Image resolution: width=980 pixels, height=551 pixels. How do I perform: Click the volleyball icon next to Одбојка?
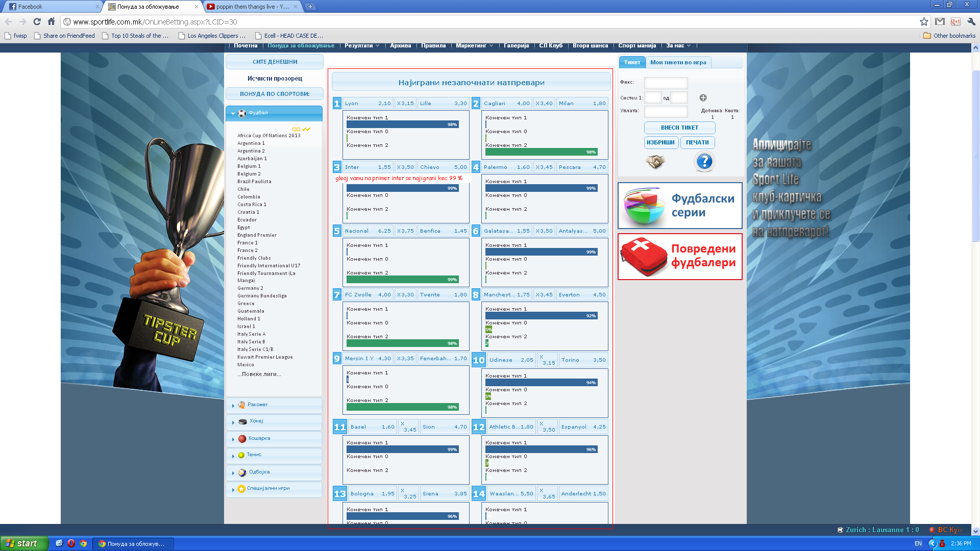pos(242,472)
